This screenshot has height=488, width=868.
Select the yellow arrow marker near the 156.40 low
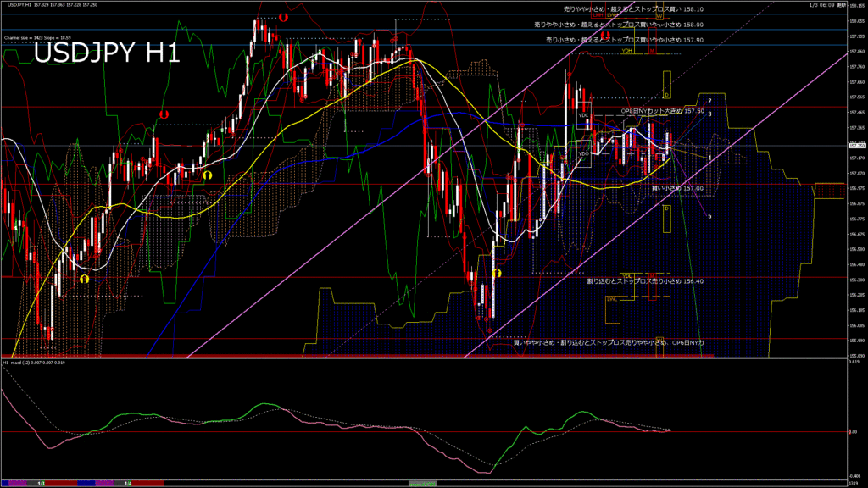[497, 274]
